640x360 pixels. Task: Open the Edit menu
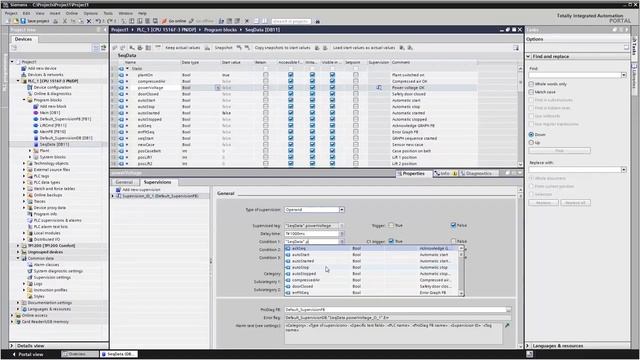click(x=26, y=13)
